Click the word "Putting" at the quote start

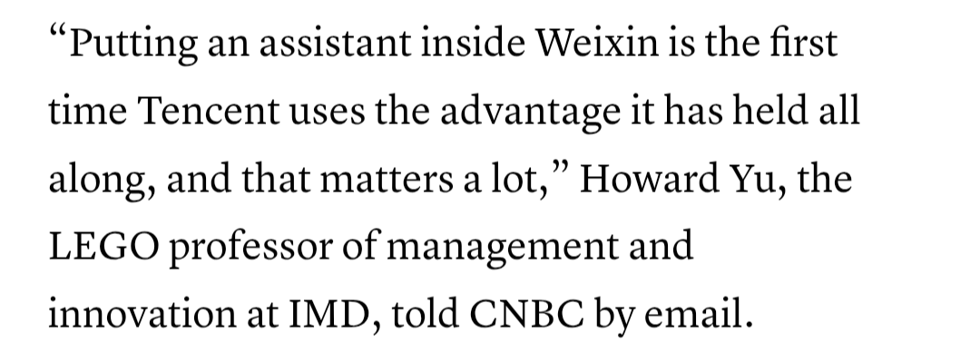pos(132,45)
